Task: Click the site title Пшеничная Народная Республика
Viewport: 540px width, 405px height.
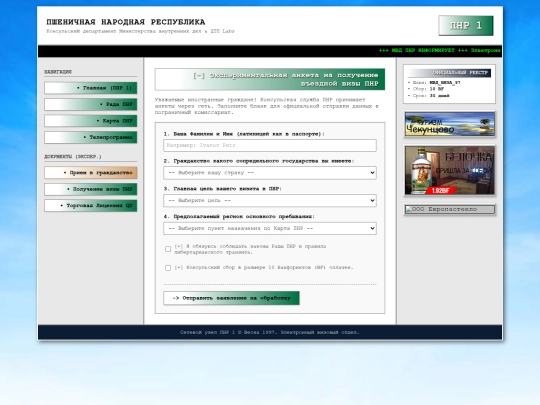Action: (126, 22)
